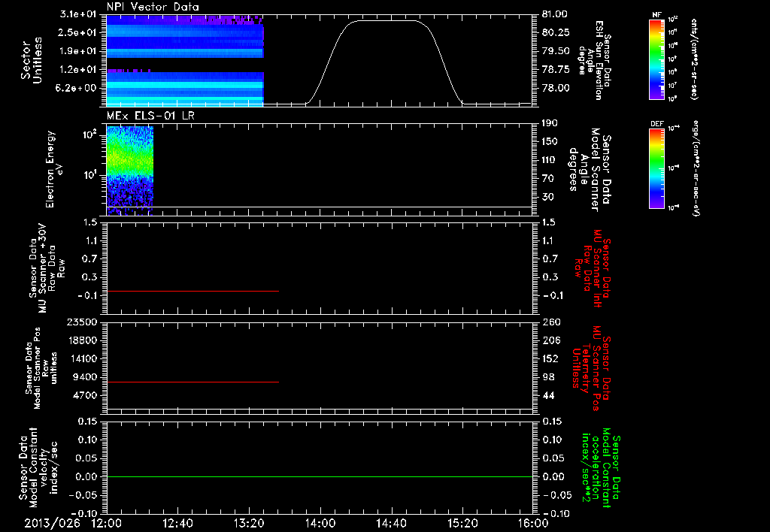Click the 44 telemetry tick value
The height and width of the screenshot is (532, 770).
548,395
